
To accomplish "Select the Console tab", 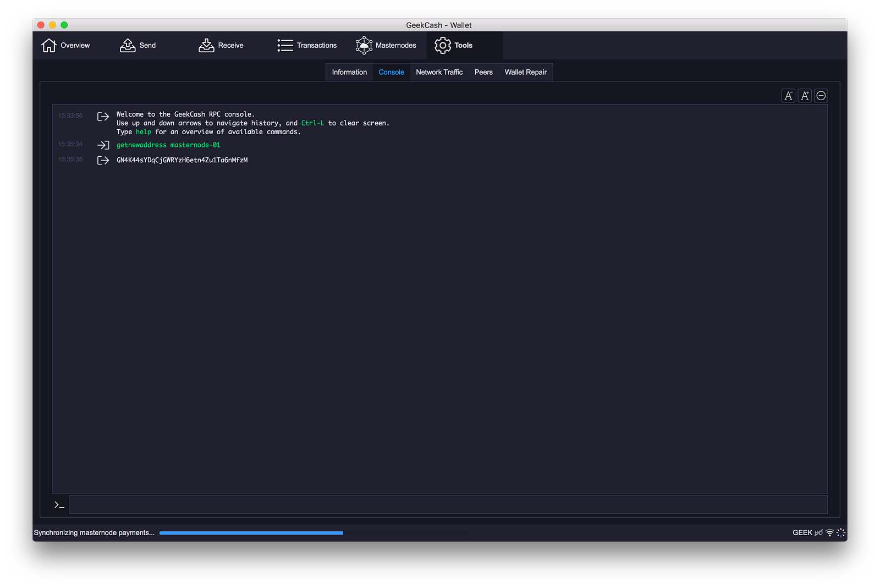I will 391,72.
